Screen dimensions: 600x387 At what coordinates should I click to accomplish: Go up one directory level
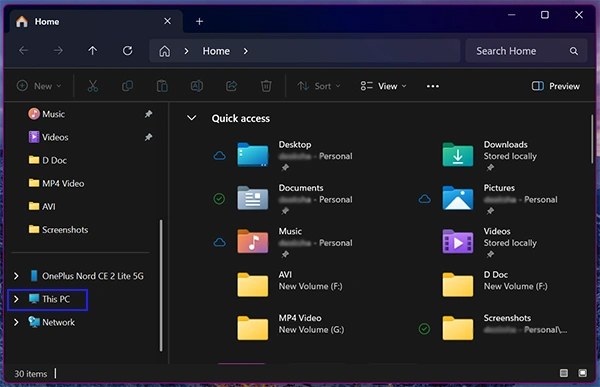(93, 51)
